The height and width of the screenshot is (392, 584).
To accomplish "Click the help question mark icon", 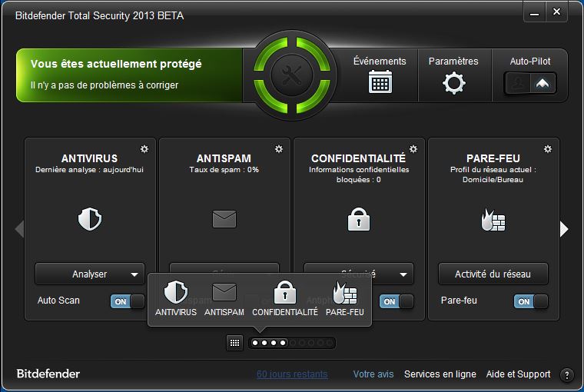I will pyautogui.click(x=566, y=375).
